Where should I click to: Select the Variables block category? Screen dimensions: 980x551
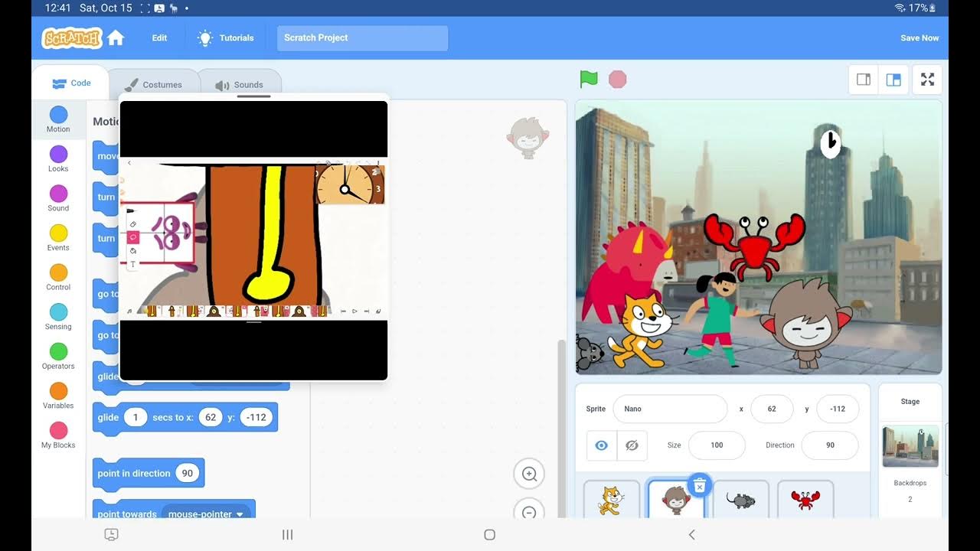pyautogui.click(x=58, y=396)
